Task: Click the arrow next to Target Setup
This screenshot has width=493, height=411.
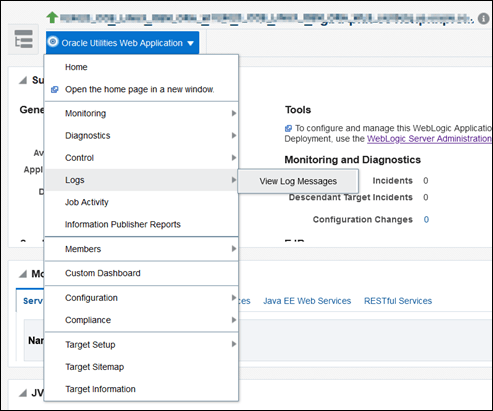Action: (x=234, y=344)
